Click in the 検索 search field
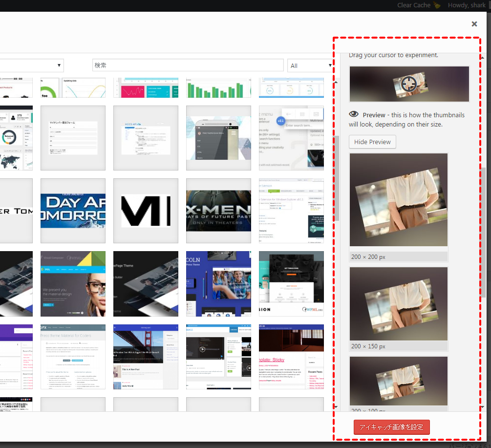The height and width of the screenshot is (448, 491). click(188, 65)
